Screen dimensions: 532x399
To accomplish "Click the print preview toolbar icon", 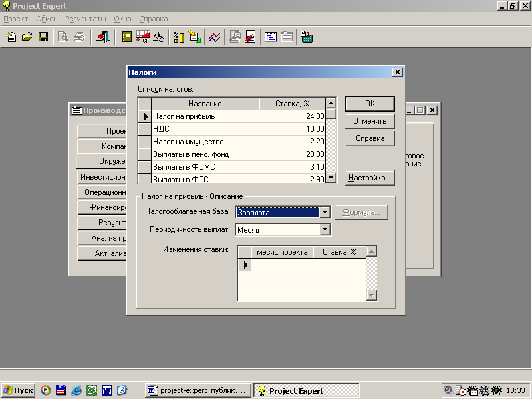I will 63,37.
